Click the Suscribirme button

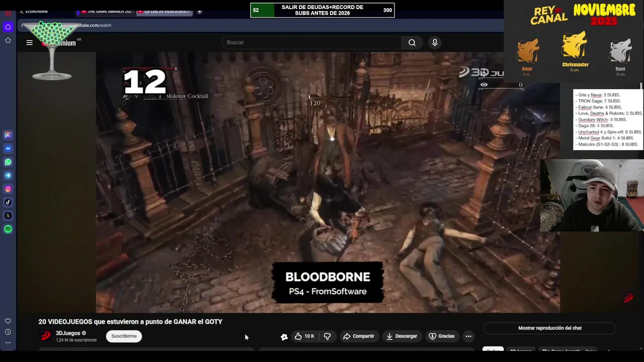(124, 336)
